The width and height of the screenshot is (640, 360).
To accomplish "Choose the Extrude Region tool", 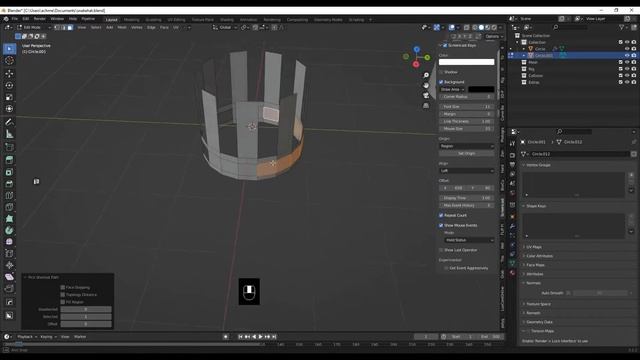I will 9,160.
